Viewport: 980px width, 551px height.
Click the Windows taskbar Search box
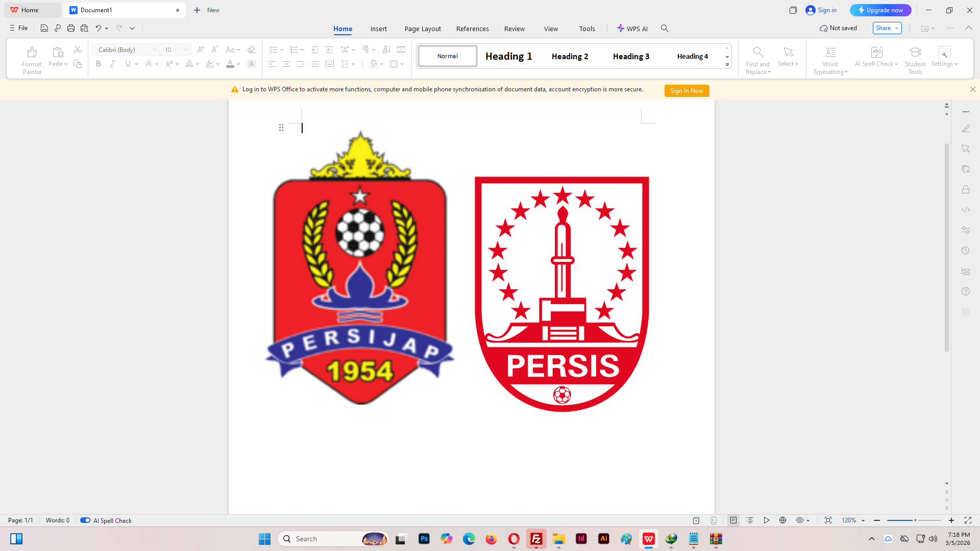[333, 539]
